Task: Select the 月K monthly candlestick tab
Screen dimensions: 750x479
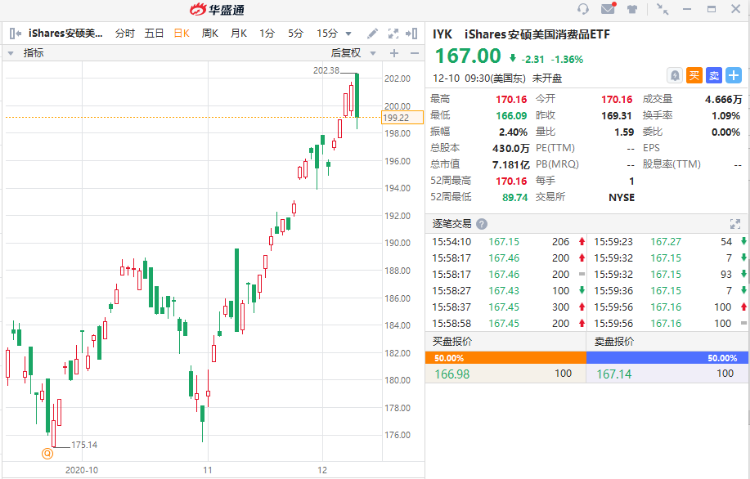Action: [239, 33]
